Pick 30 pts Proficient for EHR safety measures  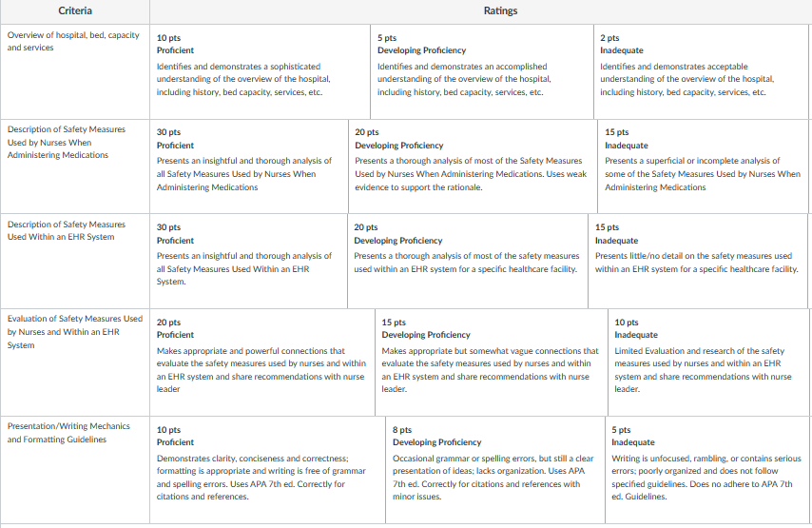click(x=248, y=262)
